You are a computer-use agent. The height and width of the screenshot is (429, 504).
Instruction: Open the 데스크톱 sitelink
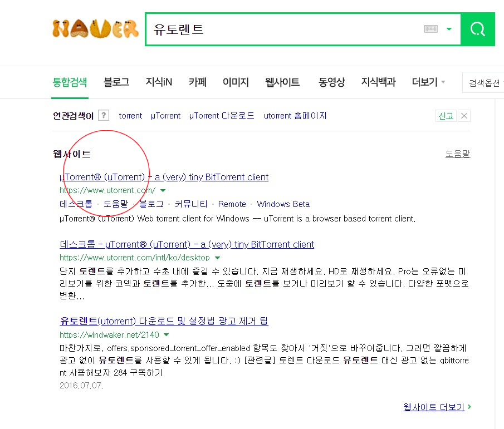point(76,204)
